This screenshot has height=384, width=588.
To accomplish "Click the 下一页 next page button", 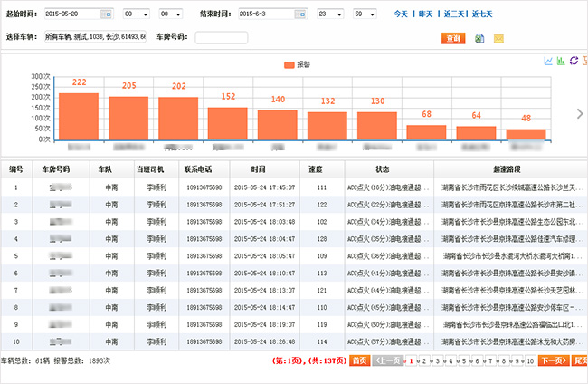I will [555, 360].
